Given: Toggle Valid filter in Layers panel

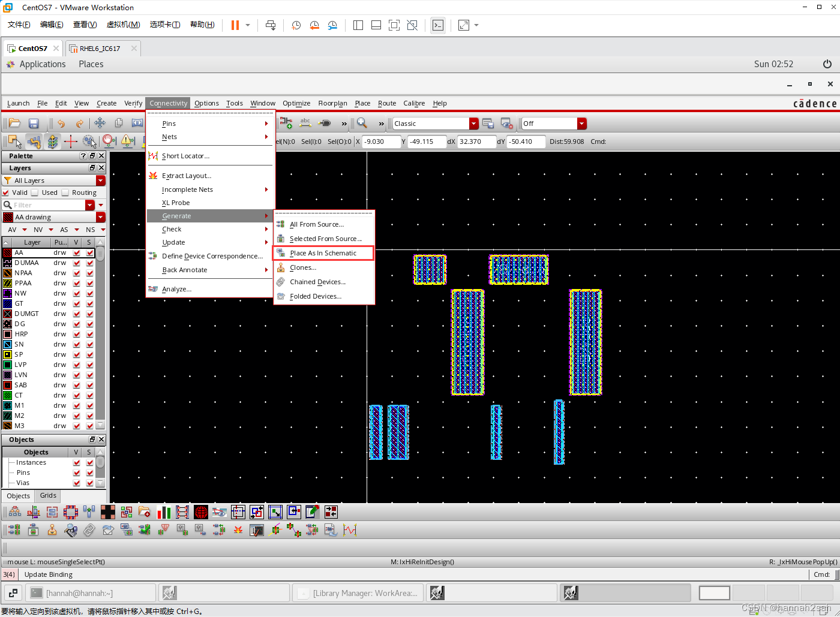Looking at the screenshot, I should coord(7,192).
